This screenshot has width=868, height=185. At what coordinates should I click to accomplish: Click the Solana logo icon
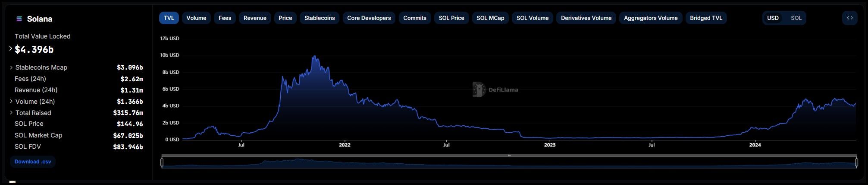19,19
